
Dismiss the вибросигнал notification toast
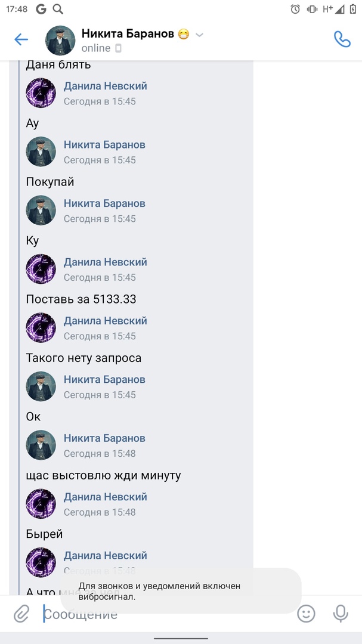181,591
